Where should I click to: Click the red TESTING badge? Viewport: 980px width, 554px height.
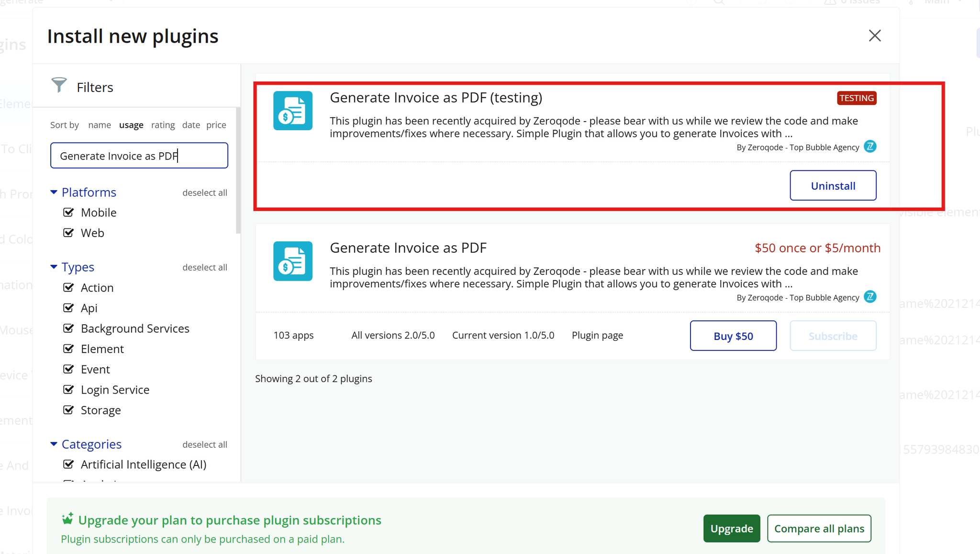pos(856,98)
